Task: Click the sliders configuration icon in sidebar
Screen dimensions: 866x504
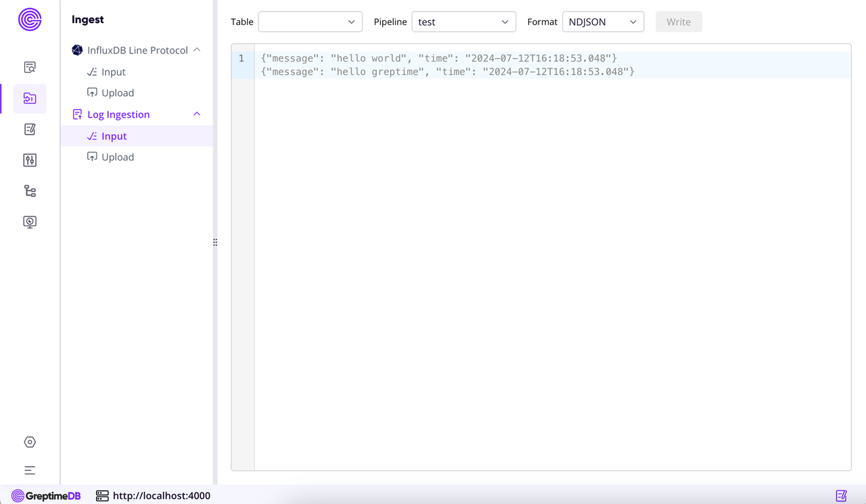Action: point(30,160)
